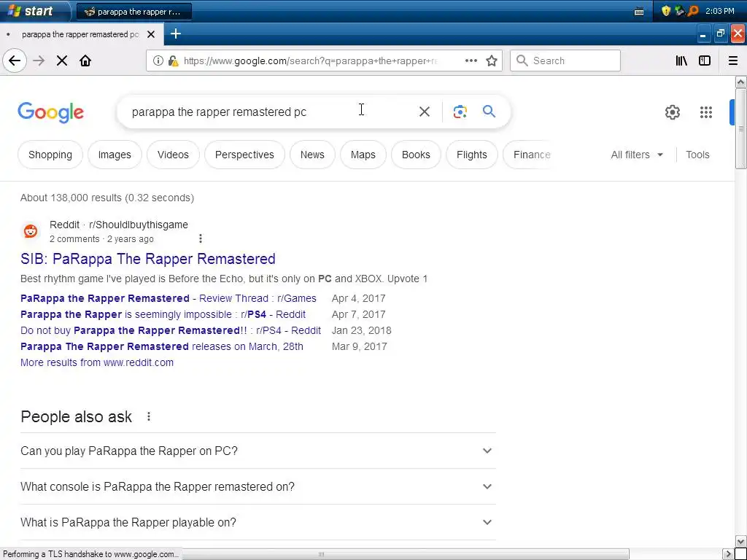Open the search Tools button
The height and width of the screenshot is (560, 747).
[x=697, y=155]
